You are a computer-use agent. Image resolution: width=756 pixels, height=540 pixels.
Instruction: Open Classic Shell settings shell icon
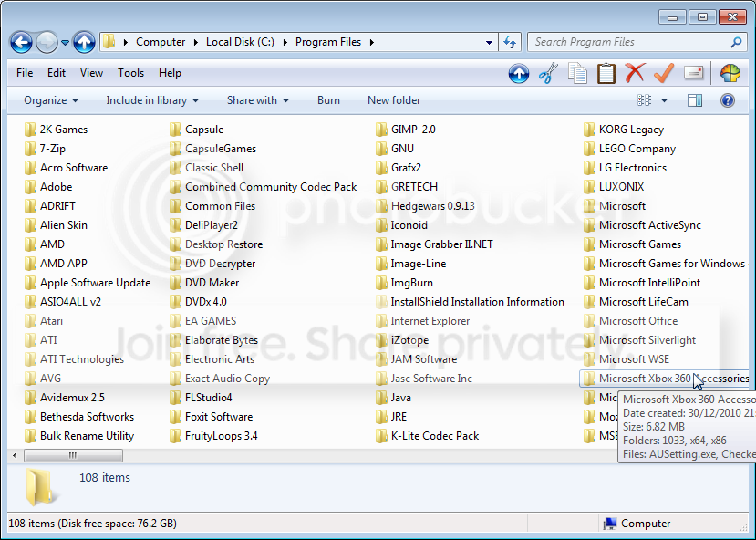click(730, 73)
